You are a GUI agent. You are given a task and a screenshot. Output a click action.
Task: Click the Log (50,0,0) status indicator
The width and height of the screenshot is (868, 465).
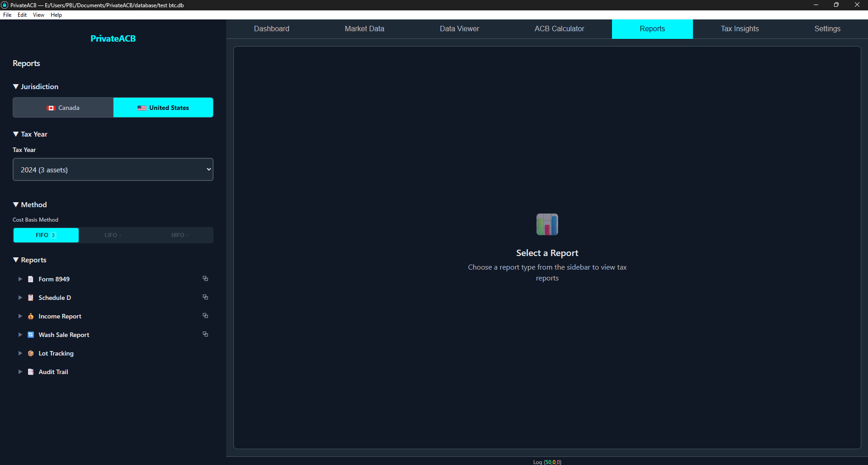tap(547, 462)
